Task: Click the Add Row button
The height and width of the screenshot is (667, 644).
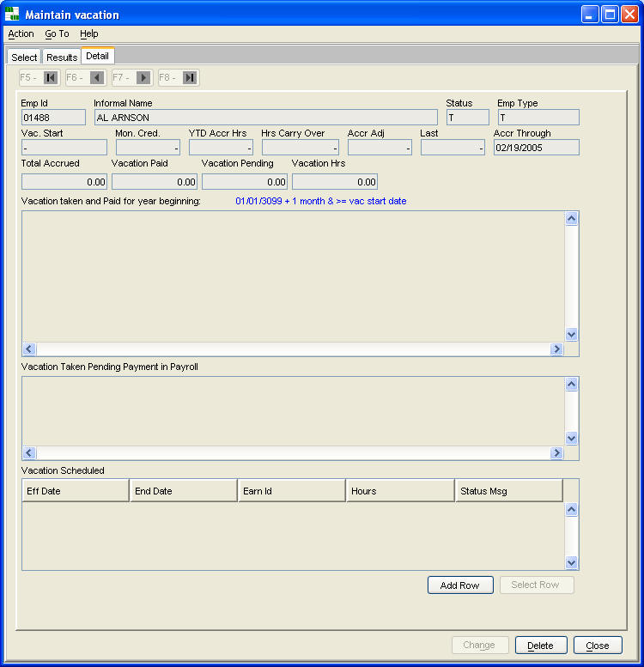Action: pos(460,585)
